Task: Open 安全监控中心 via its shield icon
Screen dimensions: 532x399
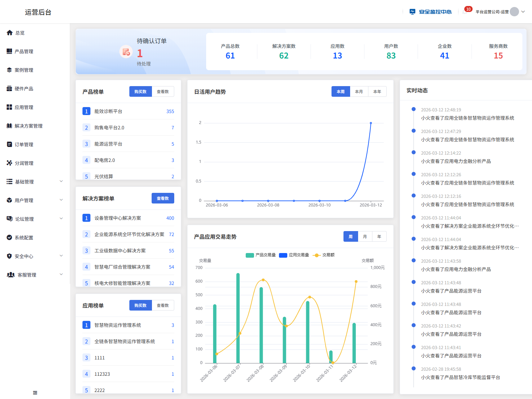Action: pyautogui.click(x=412, y=11)
